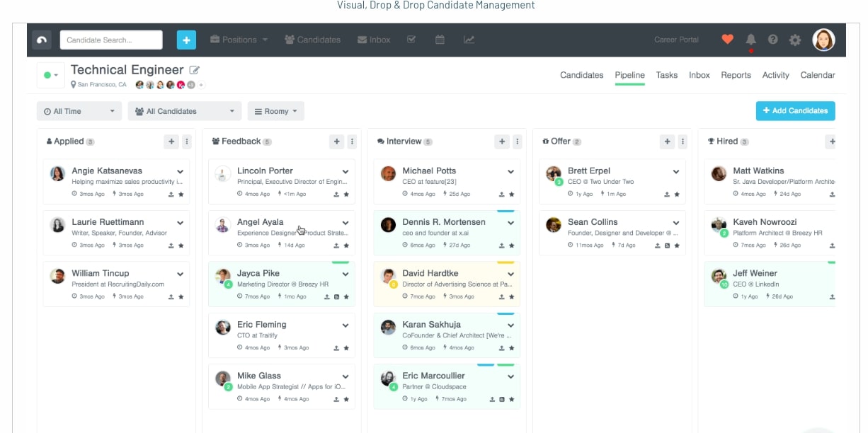Expand Mike Glass card chevron
The width and height of the screenshot is (868, 433).
coord(346,376)
